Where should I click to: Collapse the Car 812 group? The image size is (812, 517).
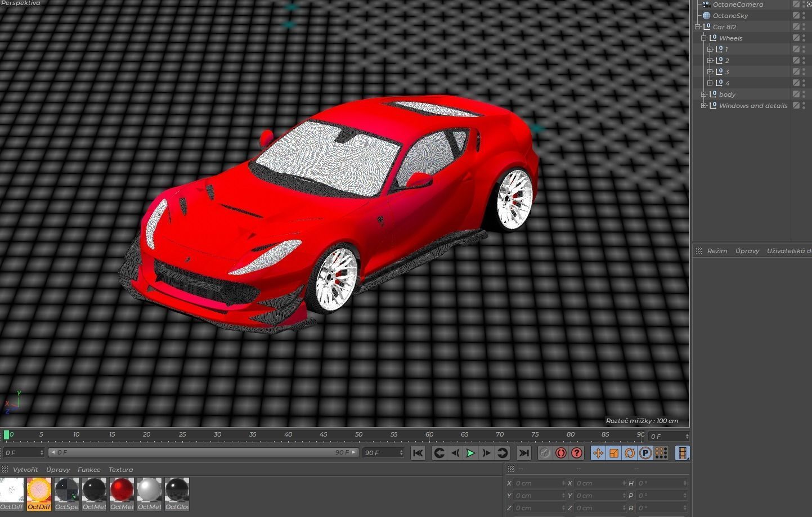(698, 27)
